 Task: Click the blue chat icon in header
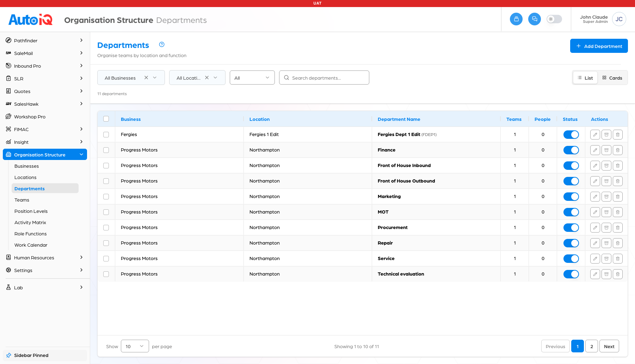click(535, 19)
